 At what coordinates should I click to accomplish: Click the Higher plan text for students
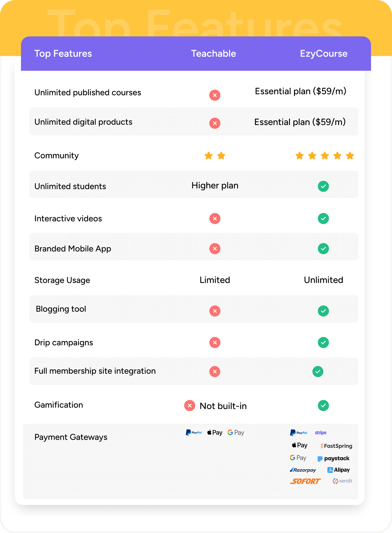click(215, 186)
